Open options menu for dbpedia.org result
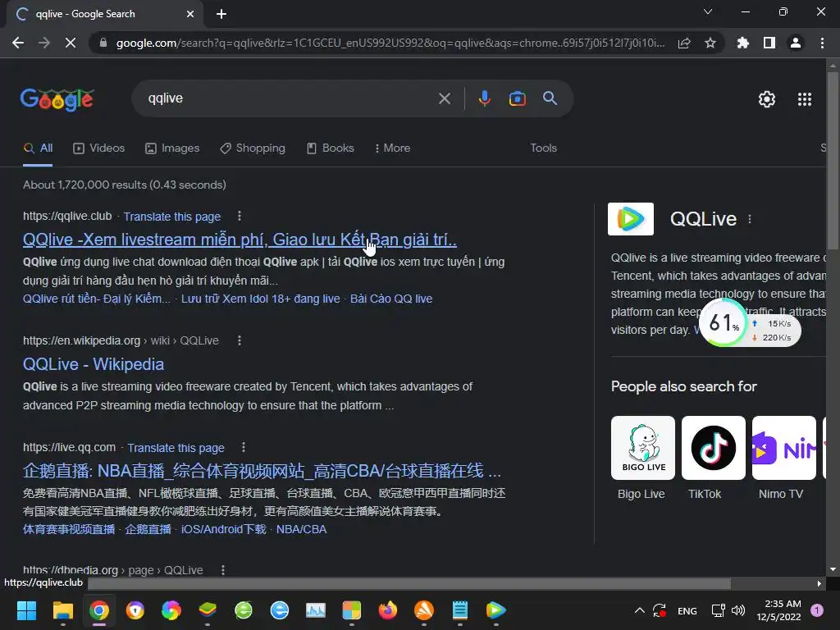Viewport: 840px width, 630px height. click(223, 570)
